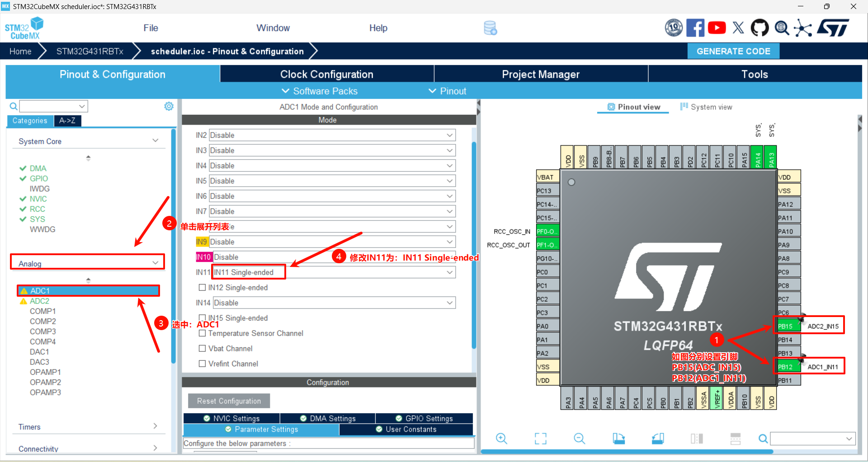The height and width of the screenshot is (462, 868).
Task: Open the DMA Settings tab
Action: pos(328,418)
